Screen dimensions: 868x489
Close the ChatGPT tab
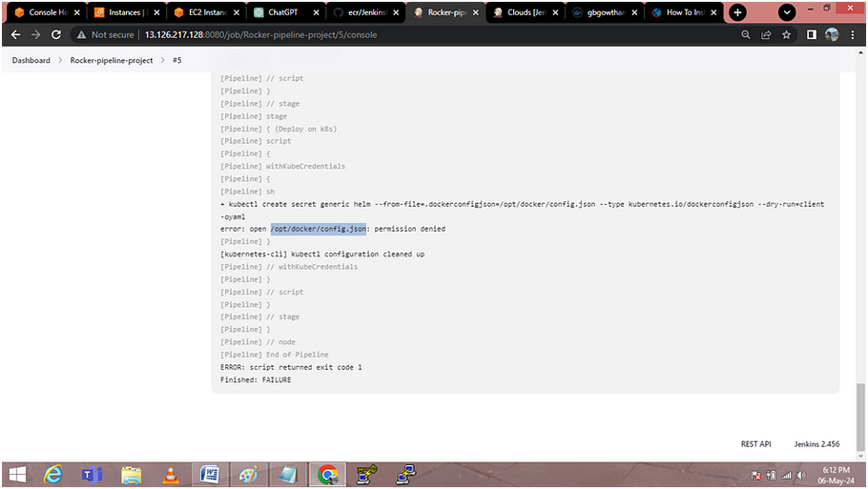click(316, 12)
